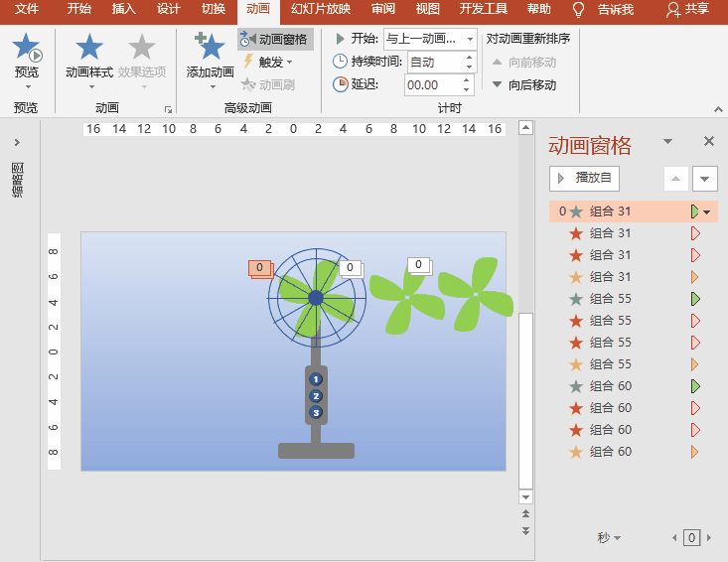The image size is (728, 562).
Task: Select the first 组合 60 animation entry
Action: [634, 385]
